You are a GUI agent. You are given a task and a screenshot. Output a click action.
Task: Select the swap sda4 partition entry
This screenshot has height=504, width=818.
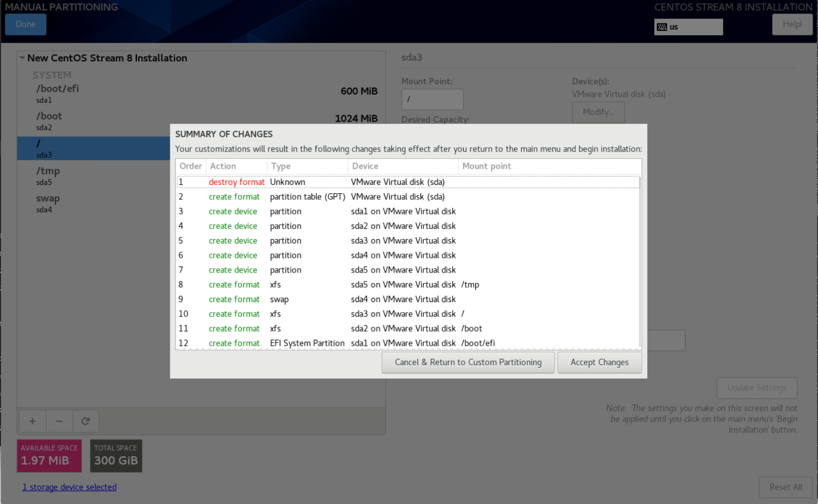94,203
